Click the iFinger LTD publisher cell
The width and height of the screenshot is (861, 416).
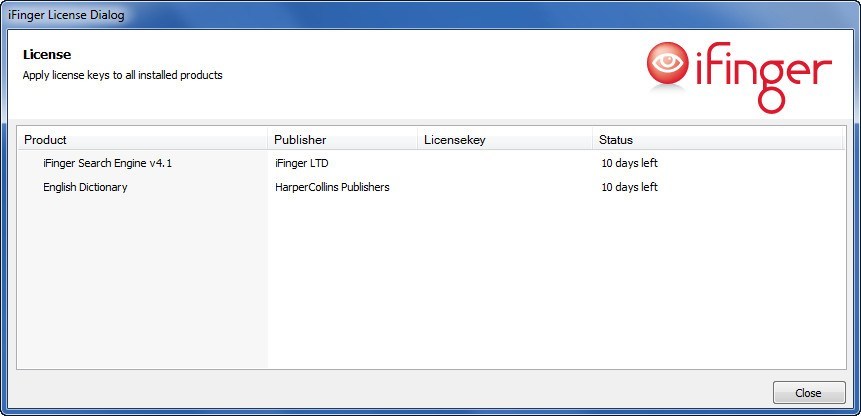pos(302,163)
